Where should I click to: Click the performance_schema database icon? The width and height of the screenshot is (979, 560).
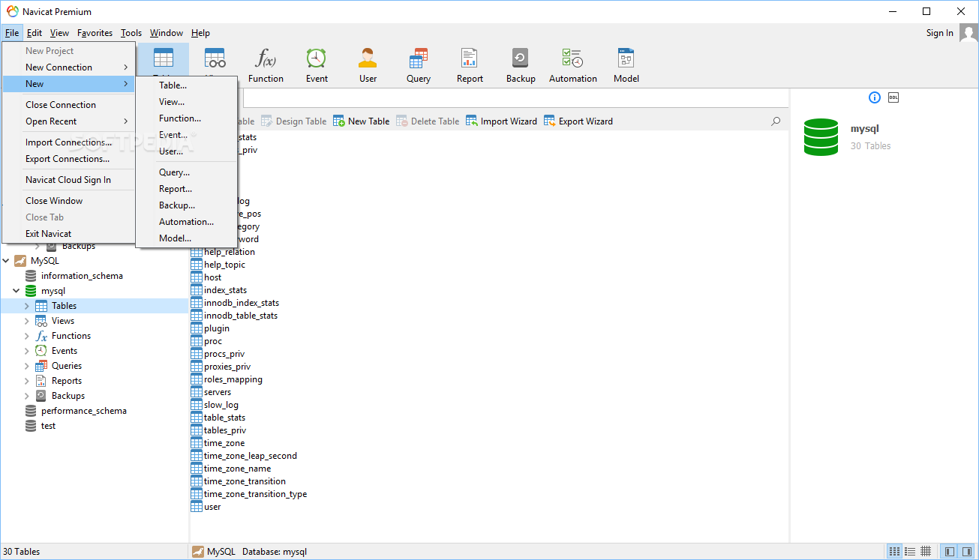coord(31,411)
